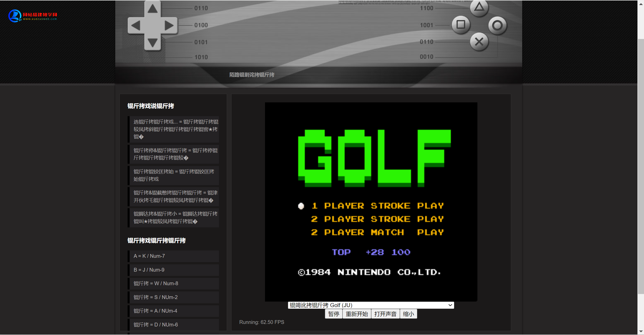
Task: Click the D-pad right arrow
Action: click(169, 25)
